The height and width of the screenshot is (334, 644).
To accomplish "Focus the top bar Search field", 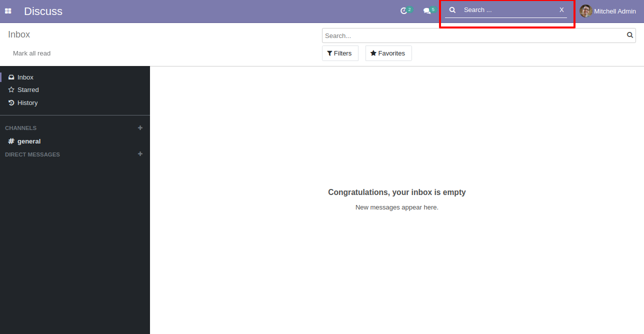I will [507, 10].
